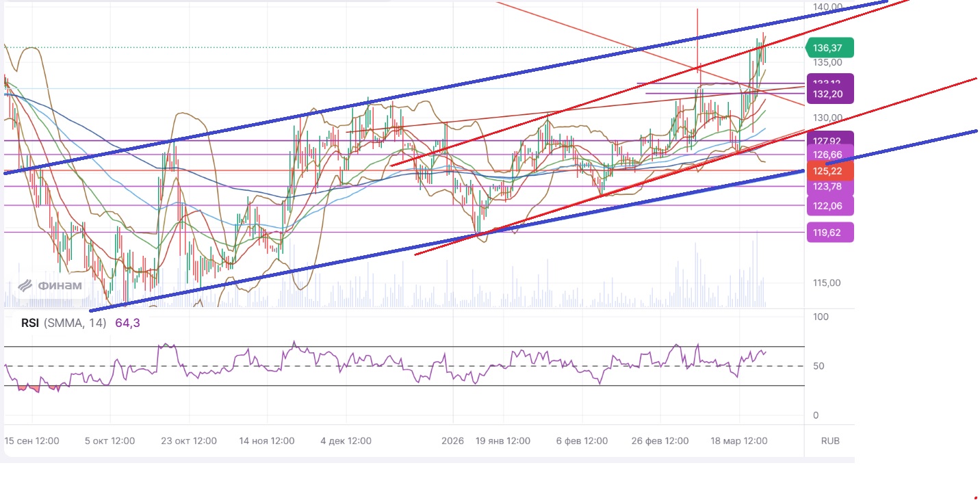
Task: Click the date label 14 ноя 12:00
Action: click(267, 441)
